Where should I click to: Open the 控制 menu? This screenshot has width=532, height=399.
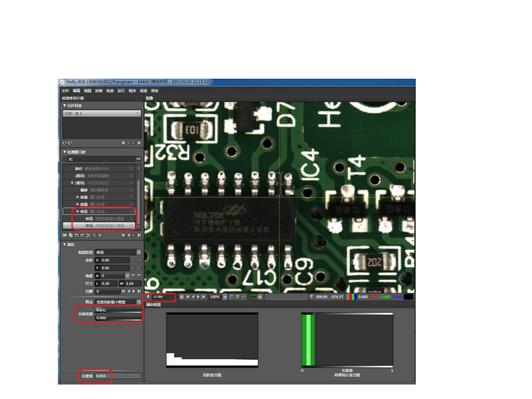[99, 91]
